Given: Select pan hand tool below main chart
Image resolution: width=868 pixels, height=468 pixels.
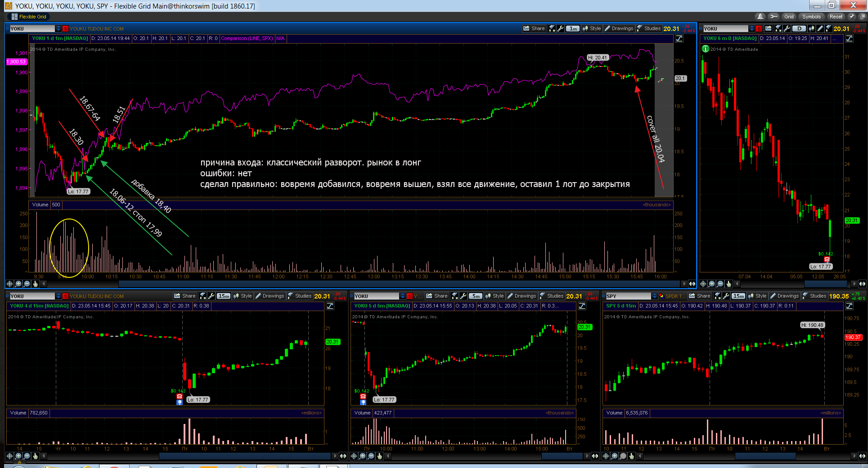Looking at the screenshot, I should pyautogui.click(x=35, y=284).
